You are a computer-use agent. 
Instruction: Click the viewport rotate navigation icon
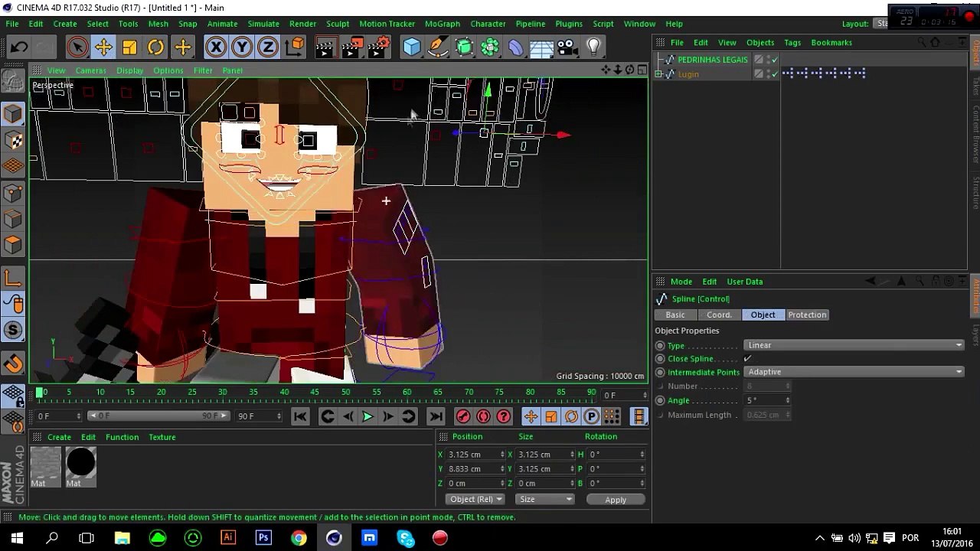(x=630, y=70)
